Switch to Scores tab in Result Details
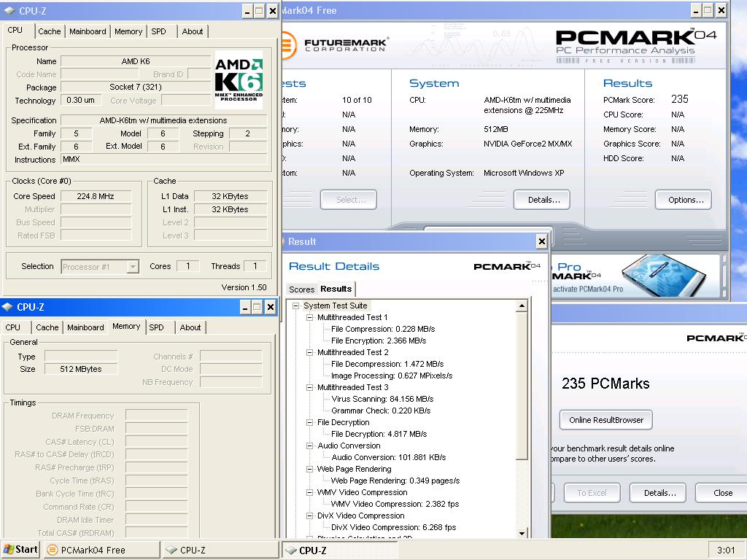Image resolution: width=747 pixels, height=560 pixels. [301, 289]
